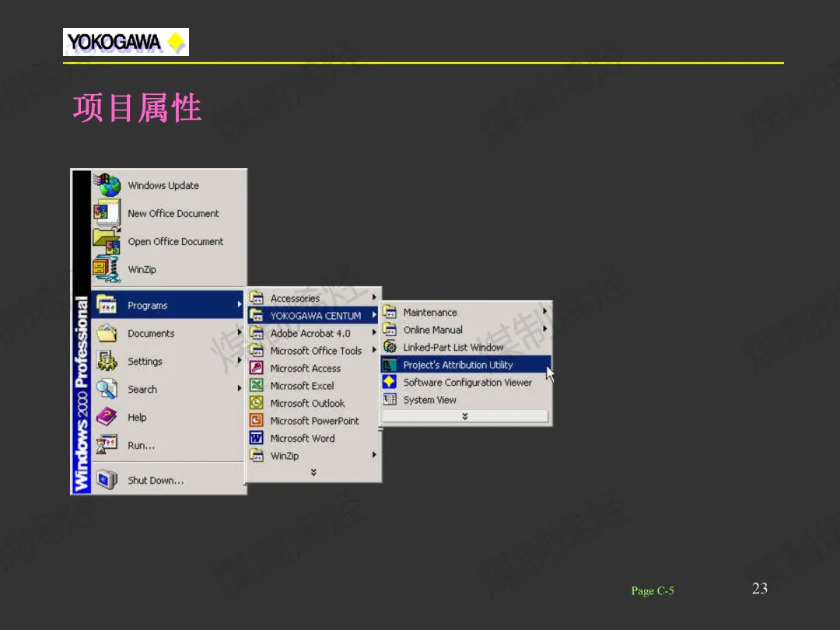
Task: Click the Accessories folder icon
Action: 257,297
